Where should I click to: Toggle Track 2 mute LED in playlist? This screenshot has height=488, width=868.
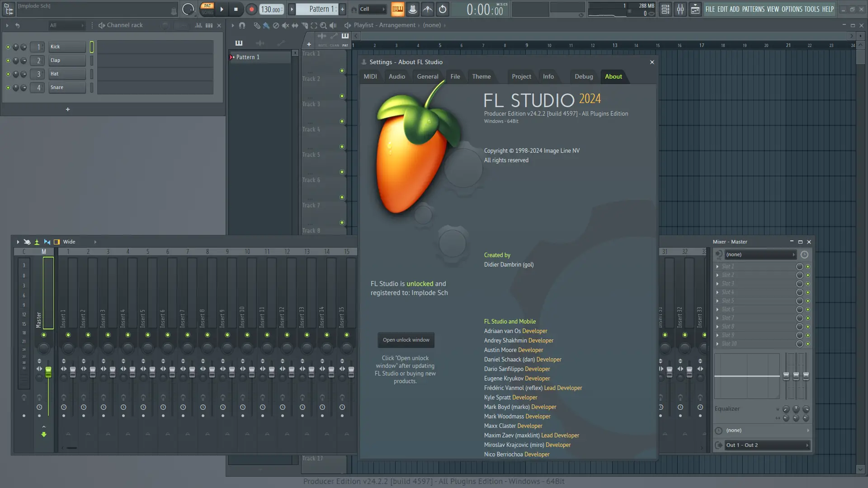(342, 96)
